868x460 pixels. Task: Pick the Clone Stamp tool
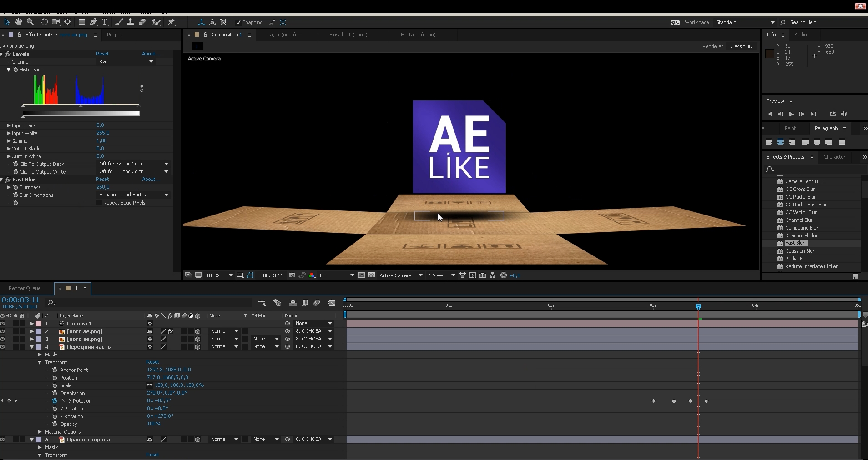130,22
